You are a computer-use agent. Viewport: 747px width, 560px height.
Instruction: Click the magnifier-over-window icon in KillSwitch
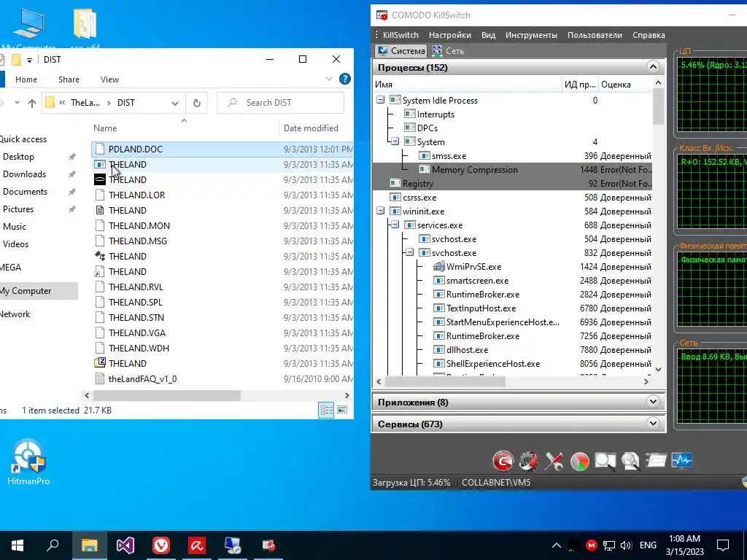[x=605, y=461]
